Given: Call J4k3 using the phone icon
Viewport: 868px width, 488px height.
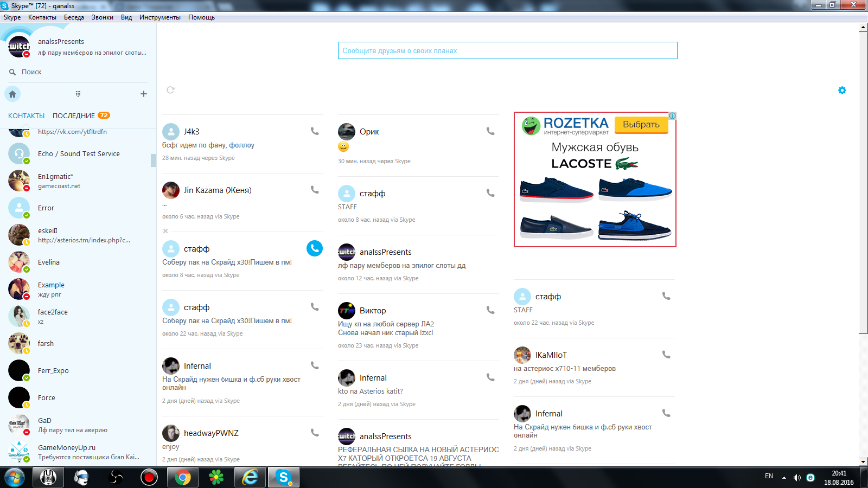Looking at the screenshot, I should pos(315,131).
